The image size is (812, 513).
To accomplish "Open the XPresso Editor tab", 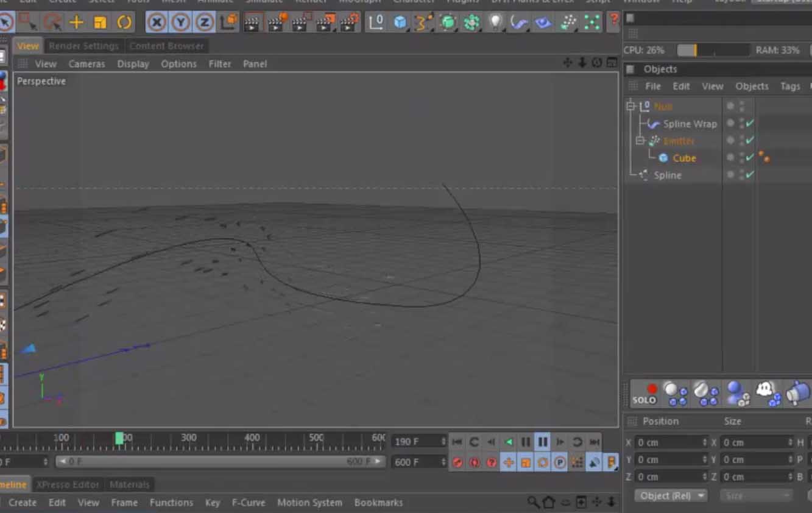I will [68, 484].
